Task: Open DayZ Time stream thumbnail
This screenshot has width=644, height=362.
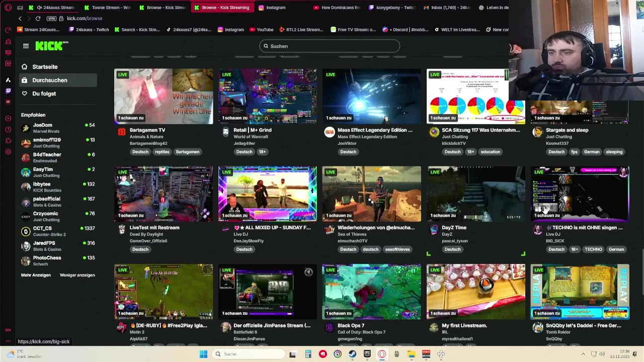Action: [x=476, y=194]
